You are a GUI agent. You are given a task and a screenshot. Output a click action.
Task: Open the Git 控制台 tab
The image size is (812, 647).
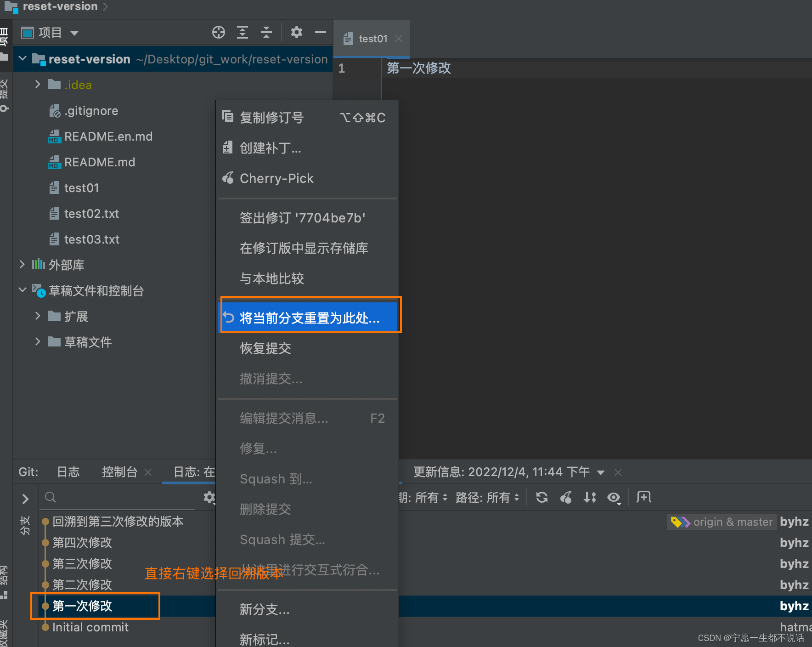pos(119,472)
